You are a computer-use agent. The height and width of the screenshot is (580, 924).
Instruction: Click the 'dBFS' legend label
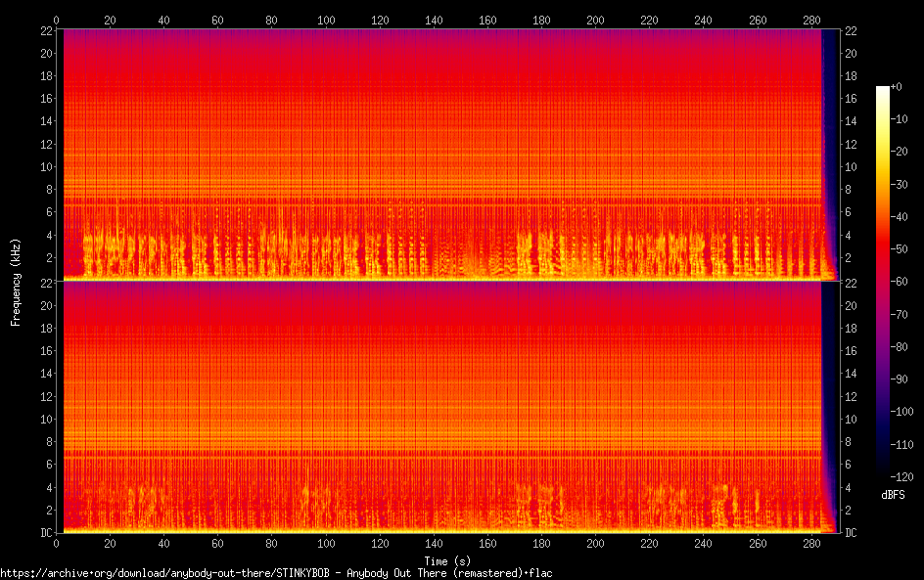893,495
